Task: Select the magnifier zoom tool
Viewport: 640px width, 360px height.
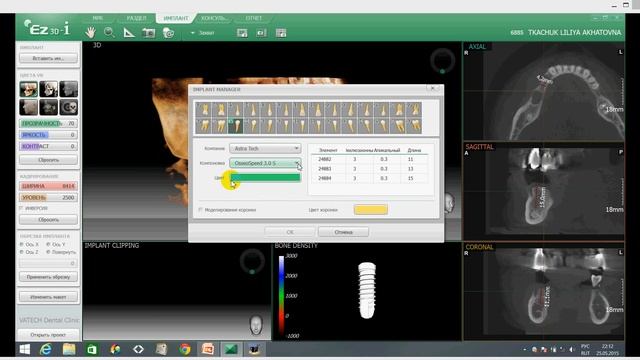Action: click(x=109, y=32)
